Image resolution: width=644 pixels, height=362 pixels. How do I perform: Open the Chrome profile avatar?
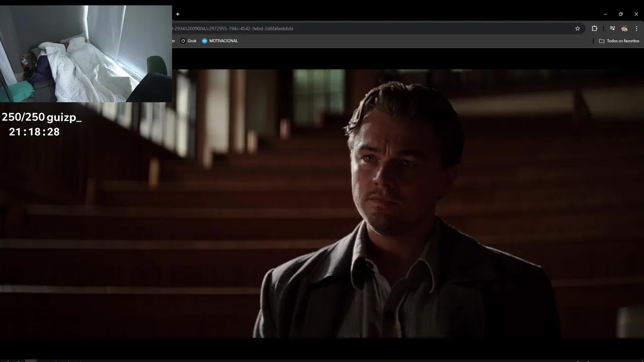click(x=624, y=29)
